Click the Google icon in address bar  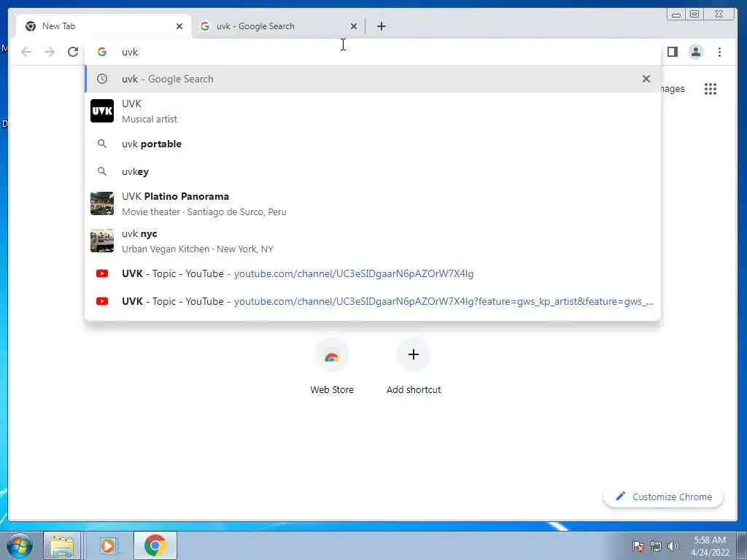click(x=102, y=52)
